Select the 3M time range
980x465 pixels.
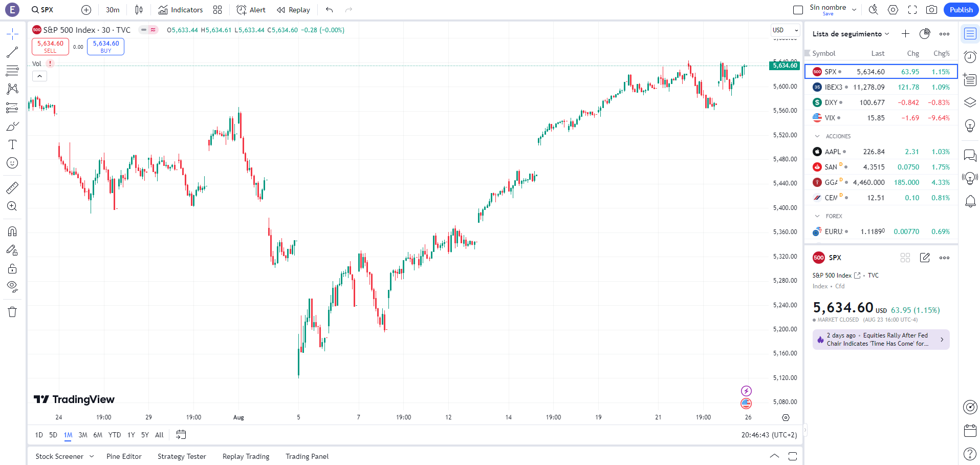pos(83,435)
